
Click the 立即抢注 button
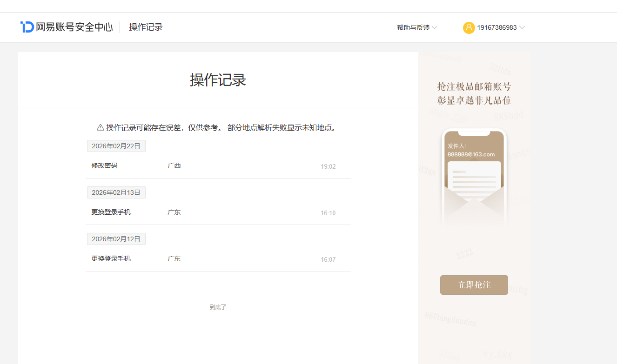click(x=474, y=285)
